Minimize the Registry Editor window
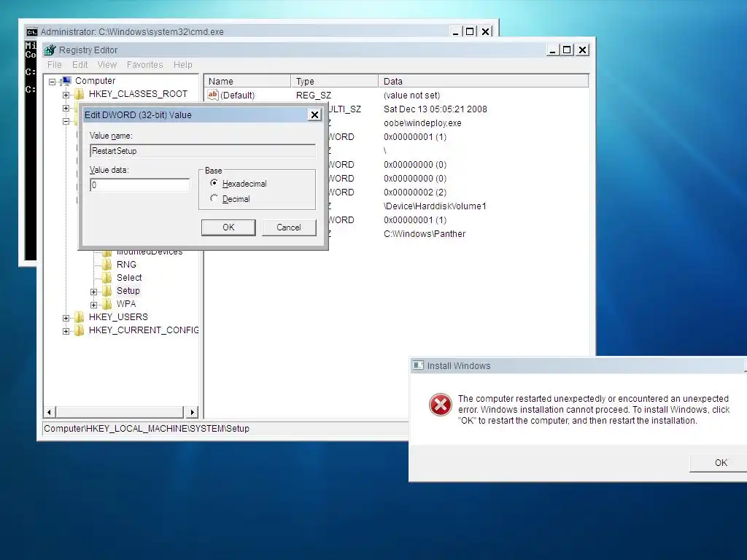This screenshot has height=560, width=747. click(553, 50)
